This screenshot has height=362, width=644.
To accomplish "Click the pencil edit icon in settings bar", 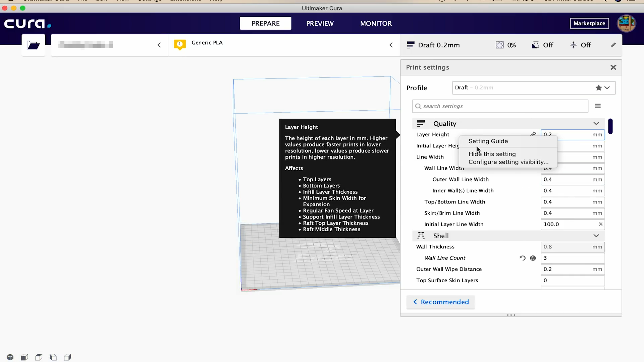I will (613, 45).
